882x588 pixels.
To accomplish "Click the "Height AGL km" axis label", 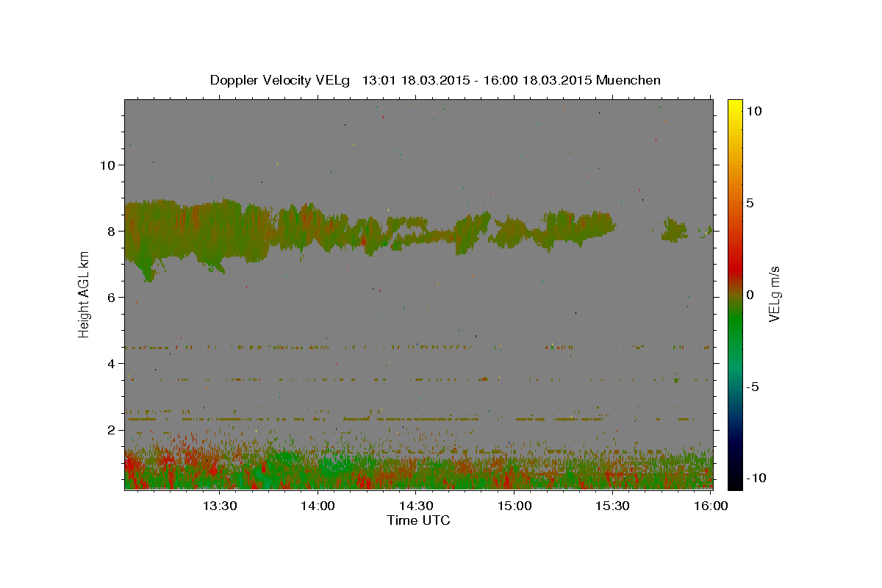I will [x=84, y=293].
